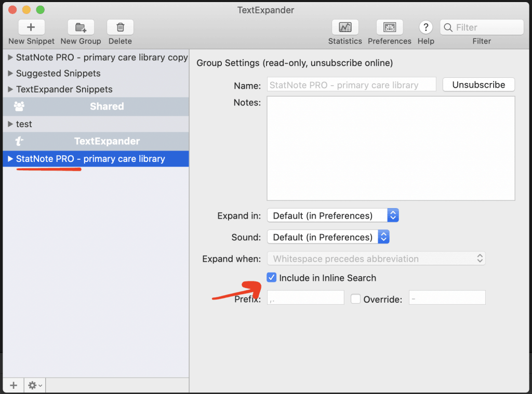
Task: Click the Help question mark icon
Action: click(426, 27)
